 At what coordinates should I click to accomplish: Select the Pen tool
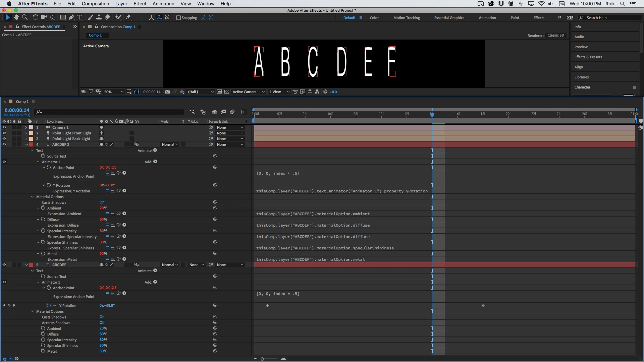click(71, 17)
